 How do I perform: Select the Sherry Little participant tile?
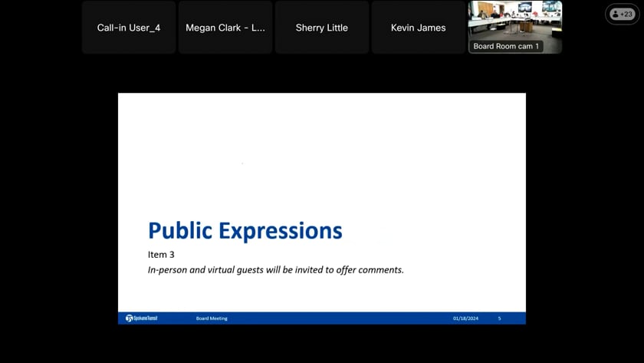tap(321, 27)
